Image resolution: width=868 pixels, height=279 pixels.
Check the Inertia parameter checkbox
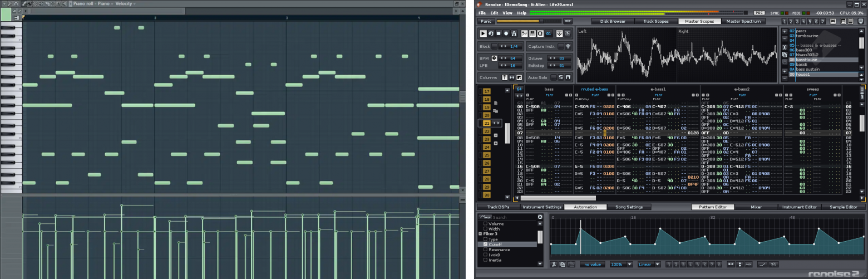click(485, 260)
